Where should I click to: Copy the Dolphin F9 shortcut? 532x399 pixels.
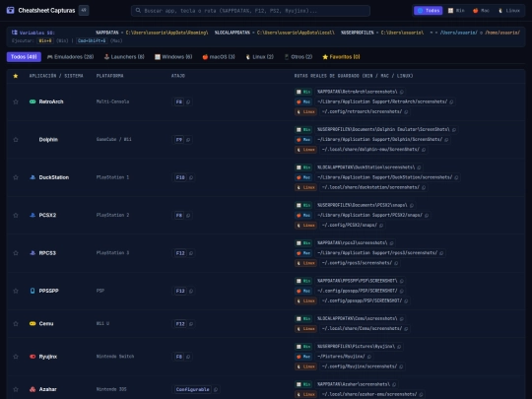[x=188, y=140]
